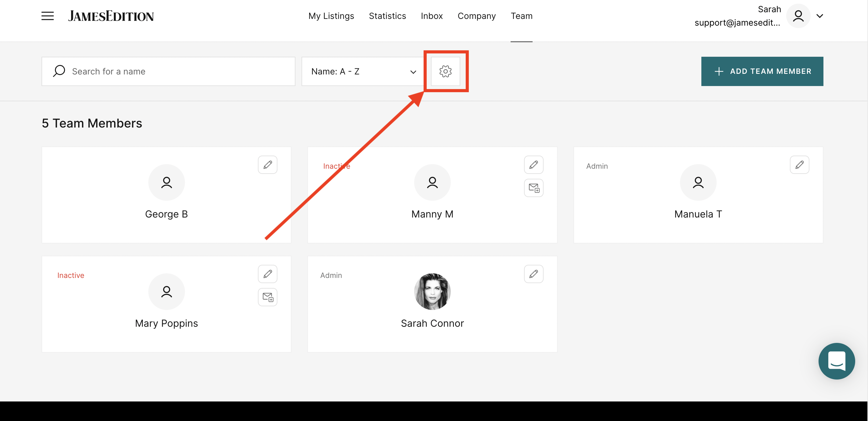Edit Mary Poppins using the pencil icon
The image size is (868, 421).
[x=267, y=274]
